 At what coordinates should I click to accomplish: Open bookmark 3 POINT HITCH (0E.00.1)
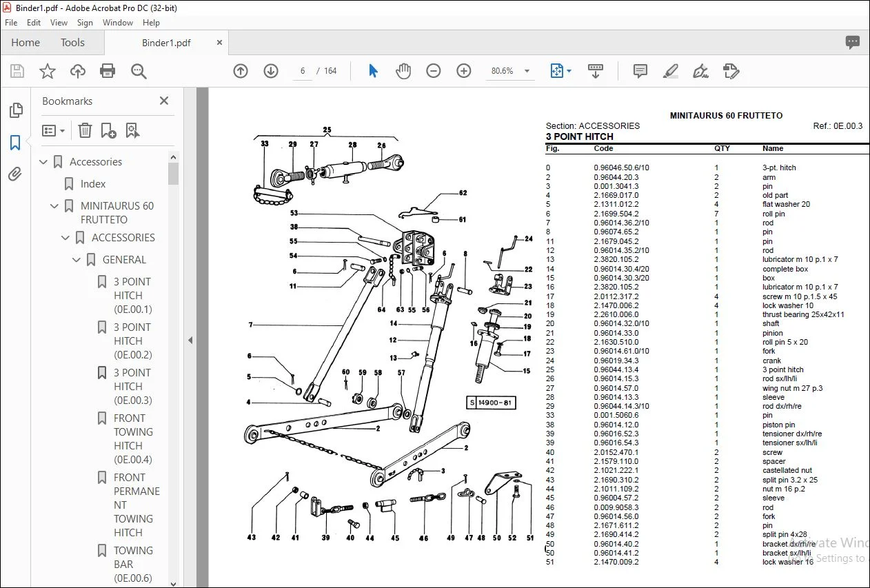(x=133, y=295)
